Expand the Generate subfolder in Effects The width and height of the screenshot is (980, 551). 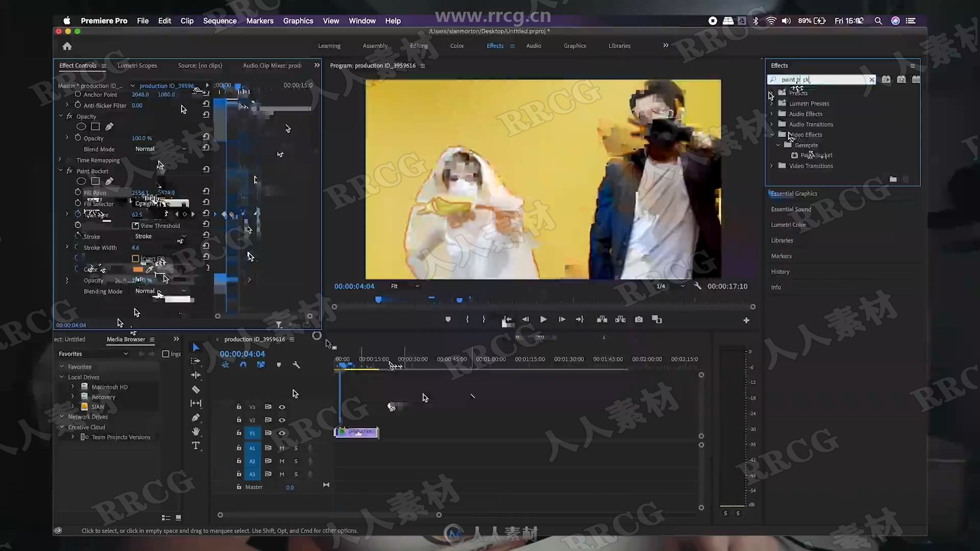(778, 145)
